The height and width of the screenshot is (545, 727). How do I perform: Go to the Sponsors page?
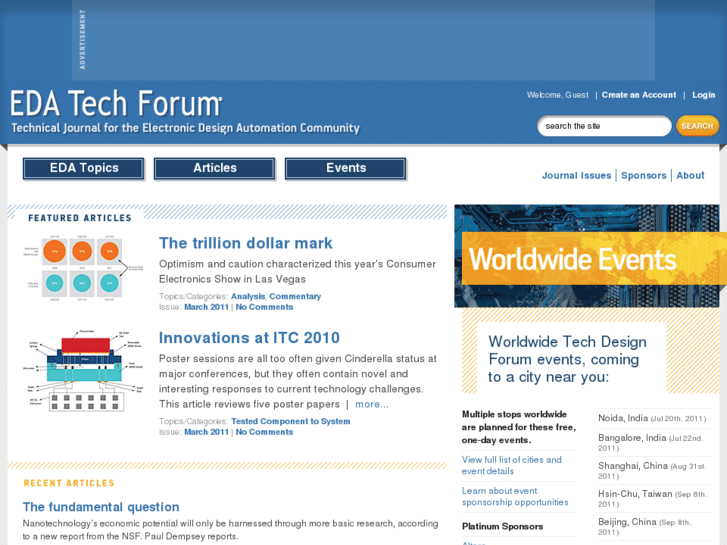point(644,175)
